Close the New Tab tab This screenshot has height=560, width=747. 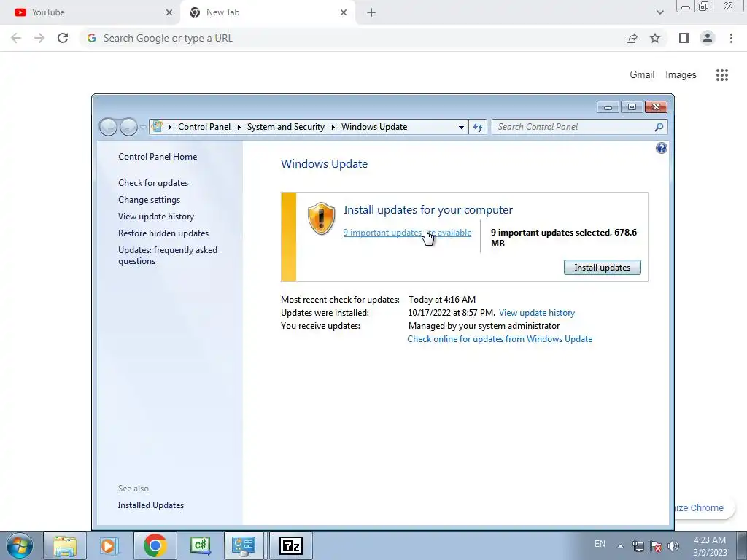pyautogui.click(x=344, y=12)
